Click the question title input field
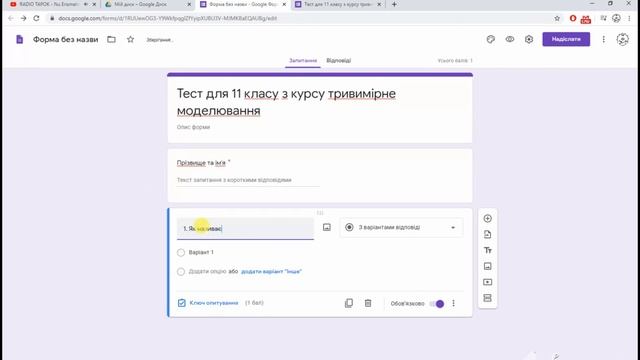640x360 pixels. [x=245, y=229]
